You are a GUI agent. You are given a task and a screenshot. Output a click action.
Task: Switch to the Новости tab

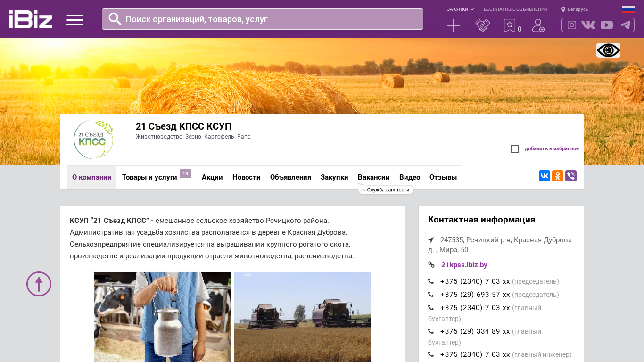tap(247, 177)
